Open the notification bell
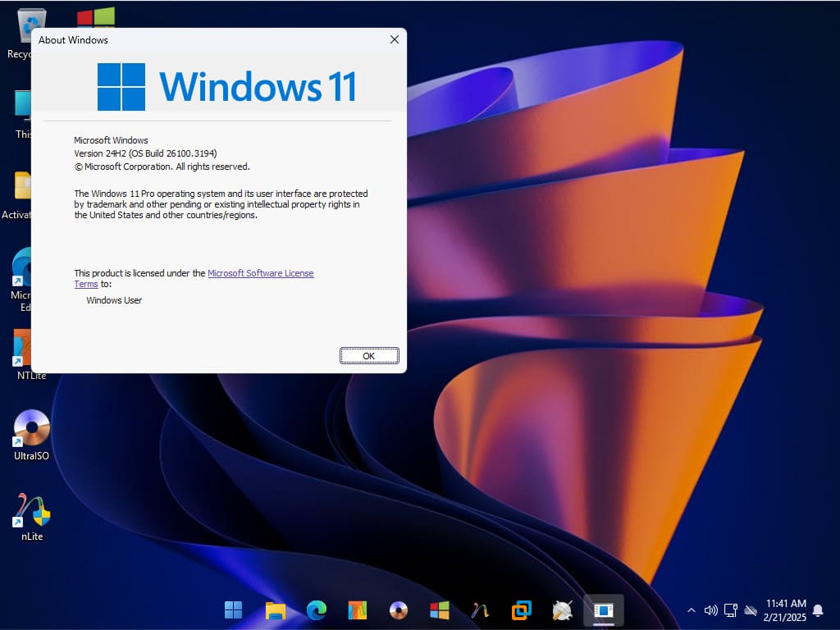The height and width of the screenshot is (630, 840). 818,610
